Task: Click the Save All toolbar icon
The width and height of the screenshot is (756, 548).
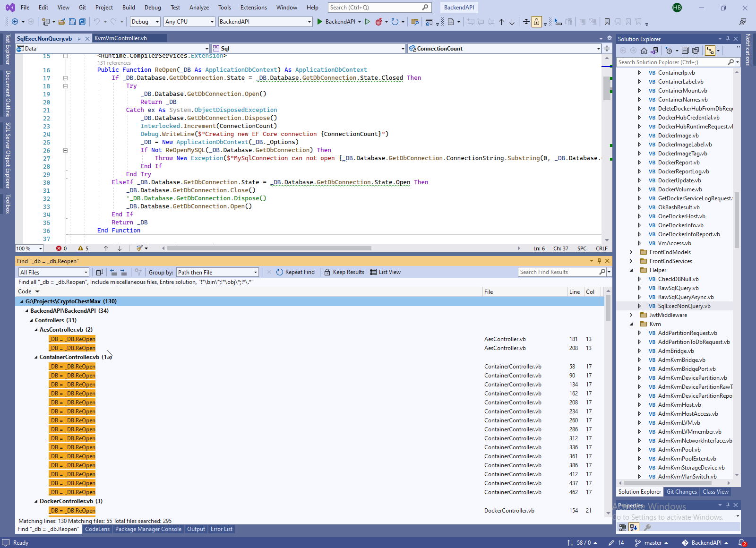Action: (x=83, y=22)
